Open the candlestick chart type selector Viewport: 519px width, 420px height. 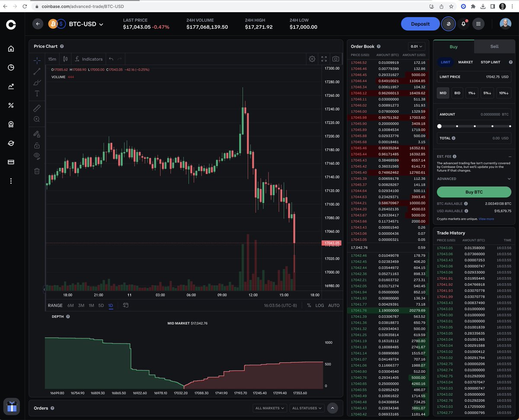(65, 59)
